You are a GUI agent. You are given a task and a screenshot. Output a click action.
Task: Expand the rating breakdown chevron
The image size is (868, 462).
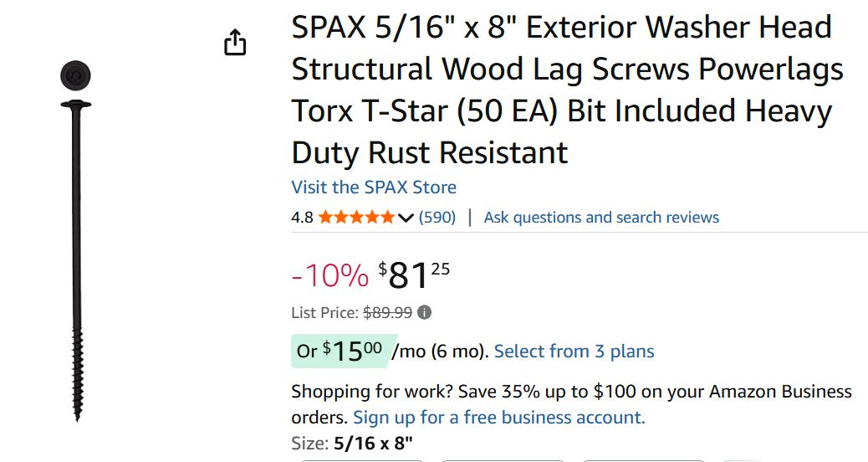click(406, 218)
